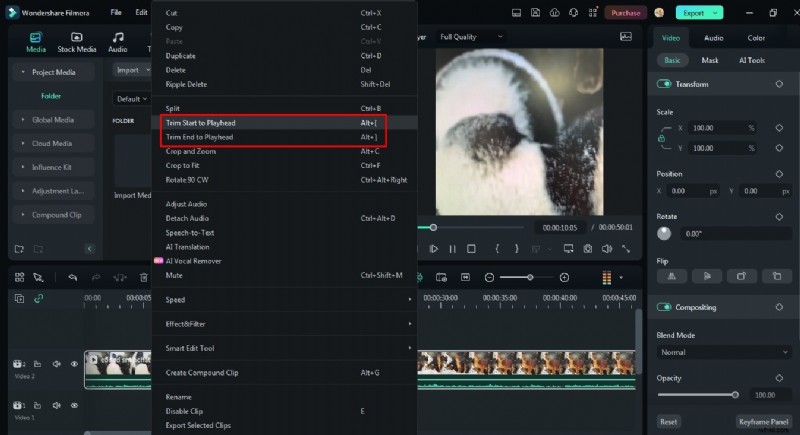Click the timeline zoom-in plus icon
800x435 pixels.
[x=565, y=277]
